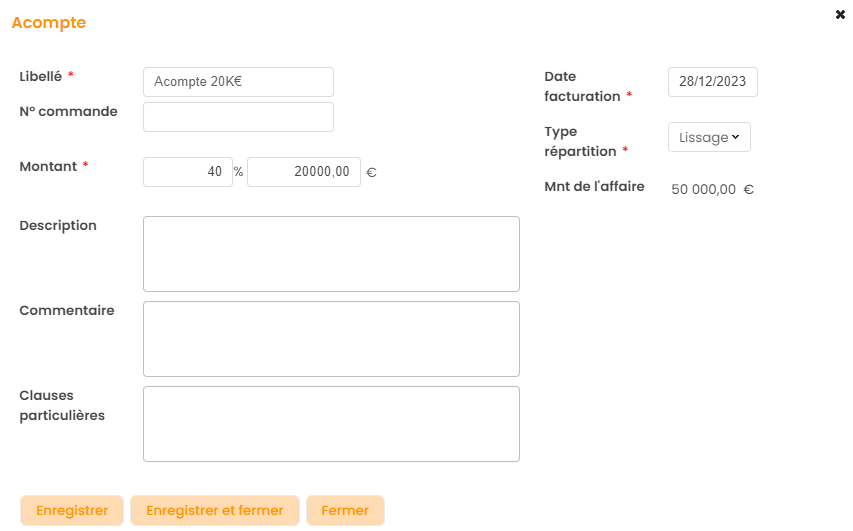Click the Enregistrer et fermer button
Image resolution: width=853 pixels, height=531 pixels.
215,510
